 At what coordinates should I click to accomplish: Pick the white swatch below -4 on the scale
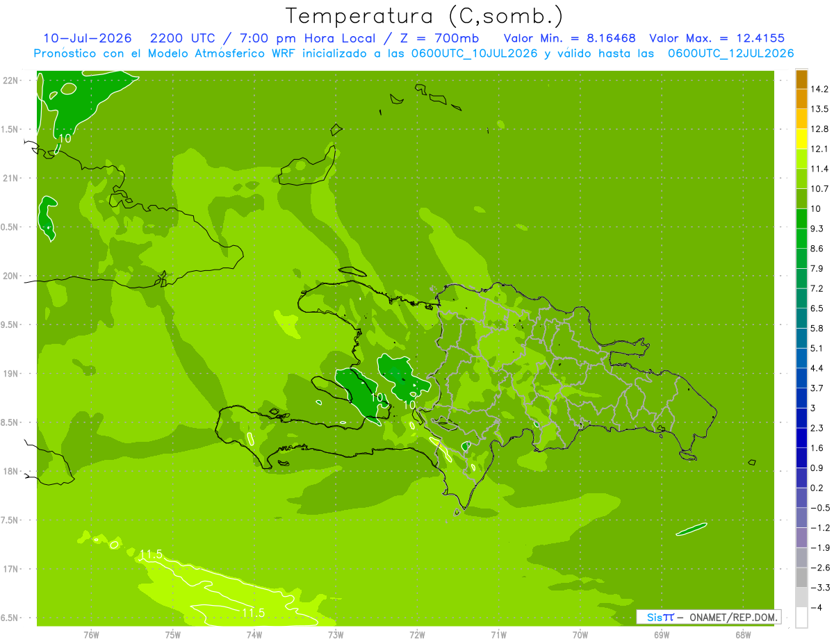point(801,618)
